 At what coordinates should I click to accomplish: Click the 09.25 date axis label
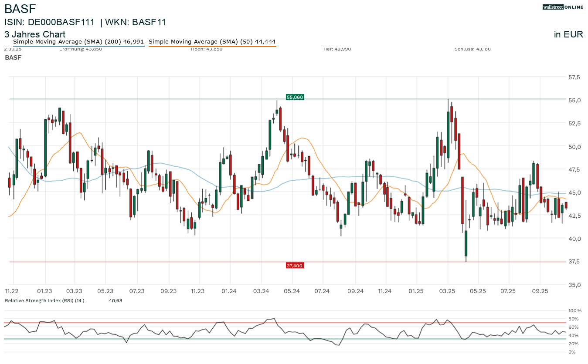pos(540,291)
